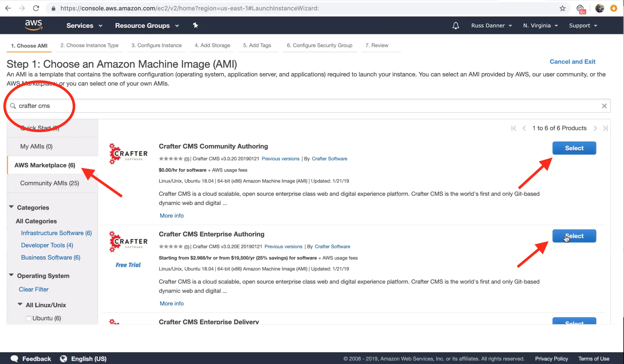Viewport: 624px width, 364px height.
Task: Click Cancel and Exit link
Action: coord(572,62)
